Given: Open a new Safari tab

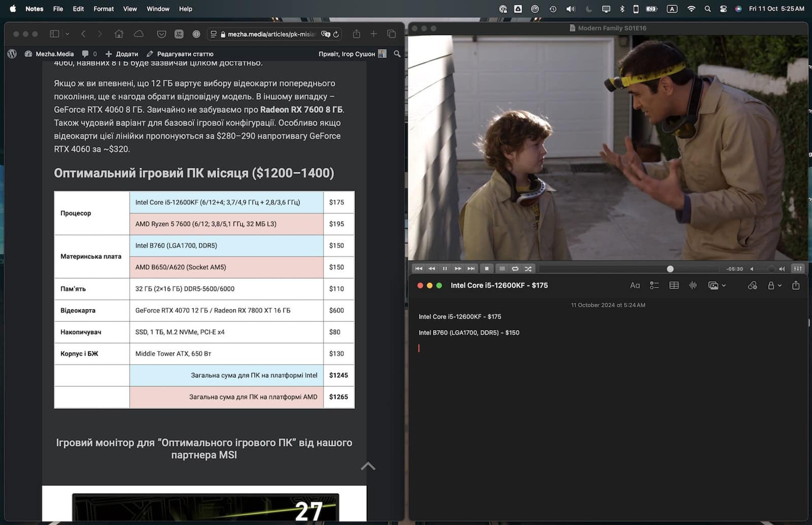Looking at the screenshot, I should coord(373,34).
